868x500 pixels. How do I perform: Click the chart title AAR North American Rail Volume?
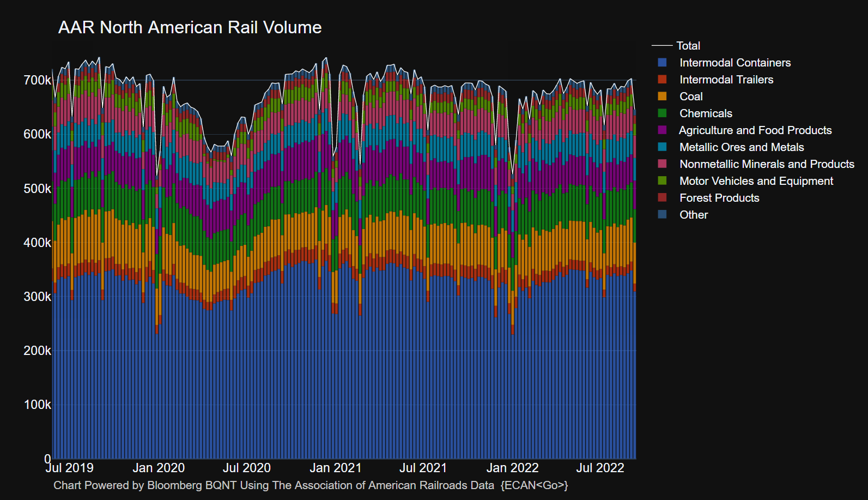pyautogui.click(x=190, y=27)
